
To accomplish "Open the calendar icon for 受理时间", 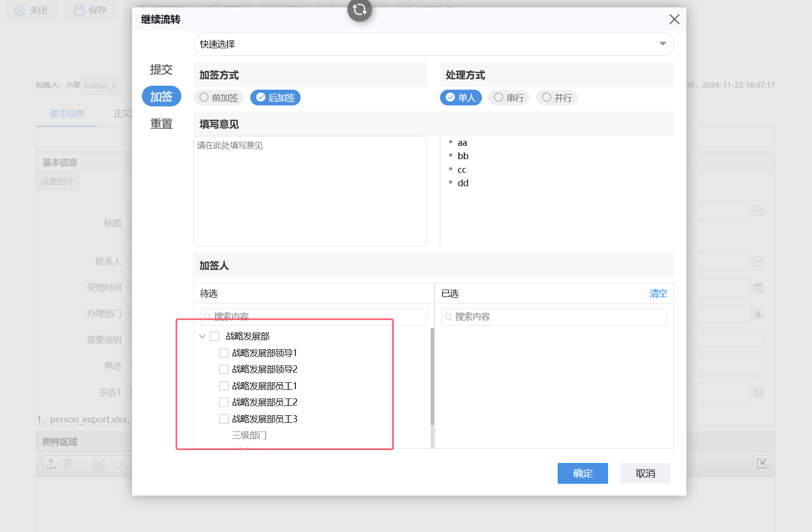I will click(x=758, y=288).
